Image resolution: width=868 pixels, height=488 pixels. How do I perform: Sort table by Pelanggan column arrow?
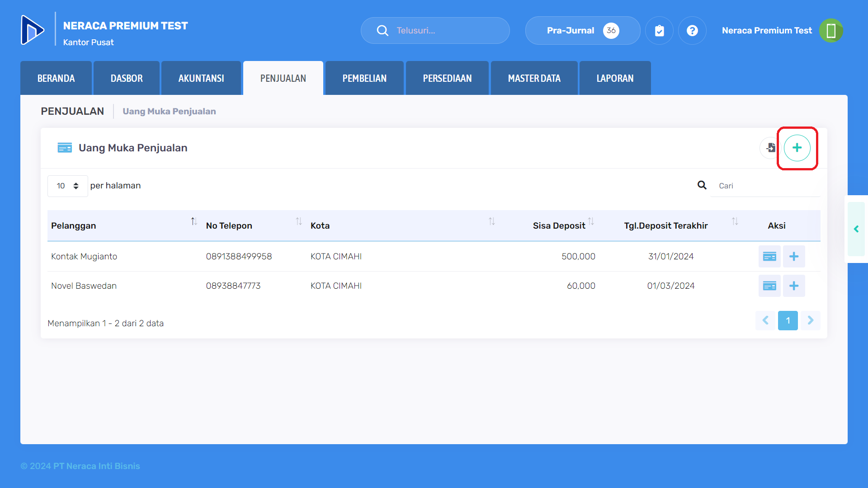[193, 221]
